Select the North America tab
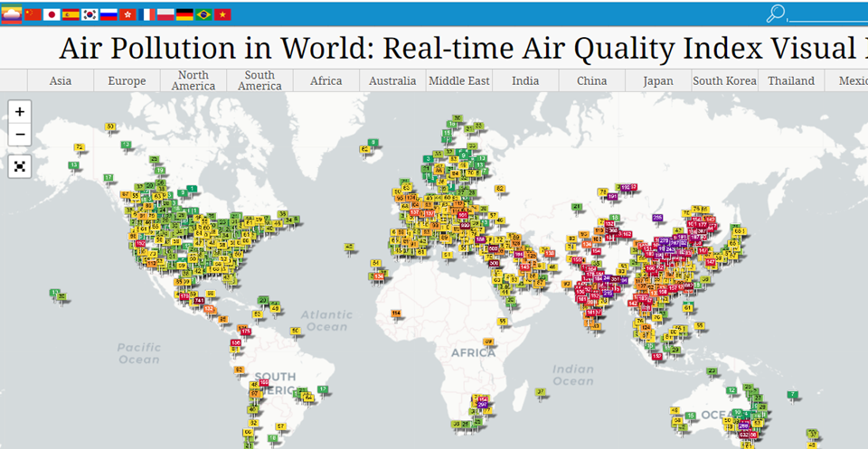 [193, 80]
